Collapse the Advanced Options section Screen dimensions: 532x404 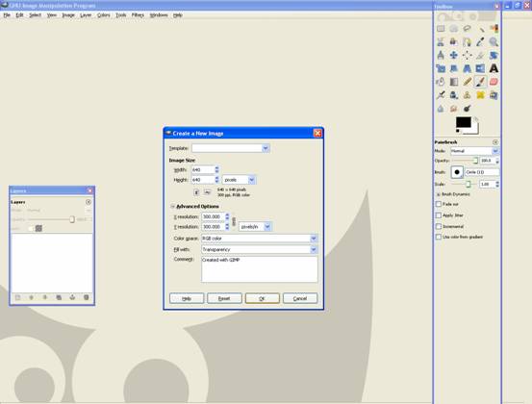tap(173, 206)
